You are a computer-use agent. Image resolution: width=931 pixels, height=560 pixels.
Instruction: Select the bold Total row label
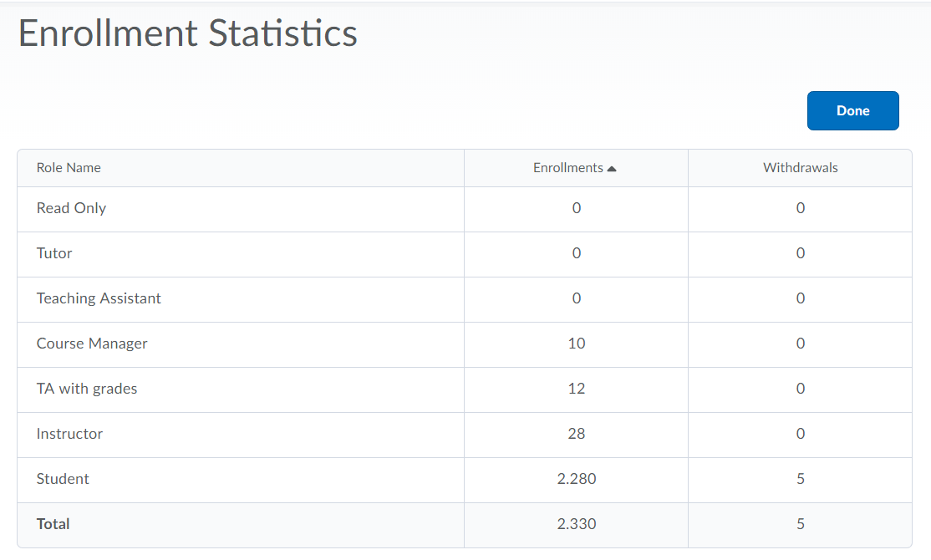click(x=53, y=524)
